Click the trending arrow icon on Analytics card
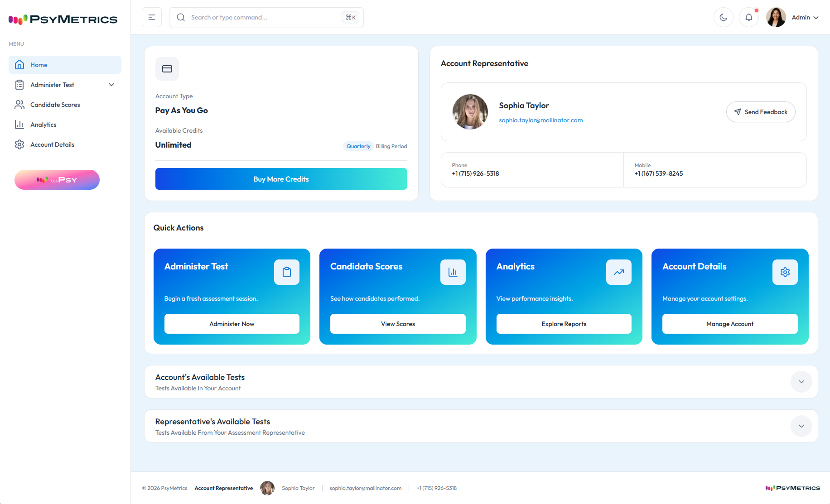This screenshot has height=504, width=830. click(x=618, y=272)
